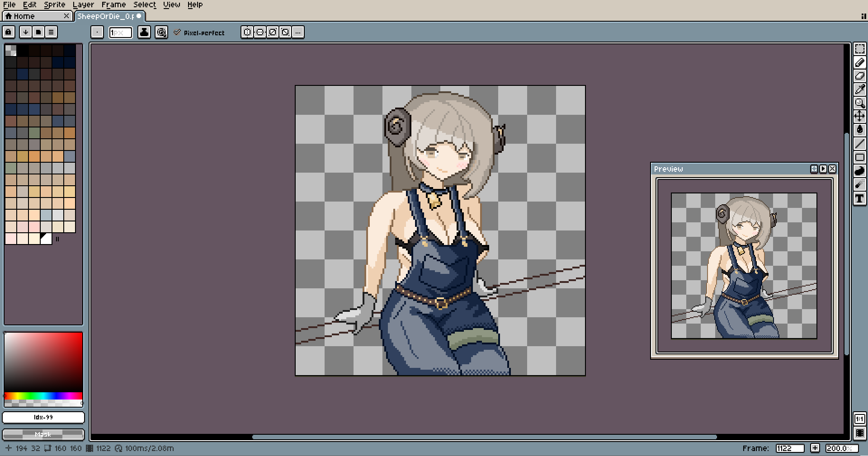Screen dimensions: 868x456
Task: Enable the left diagonal symmetry button
Action: pos(285,32)
